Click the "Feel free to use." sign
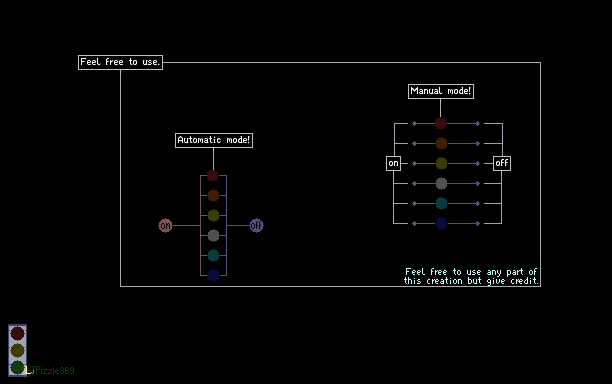 pos(120,62)
